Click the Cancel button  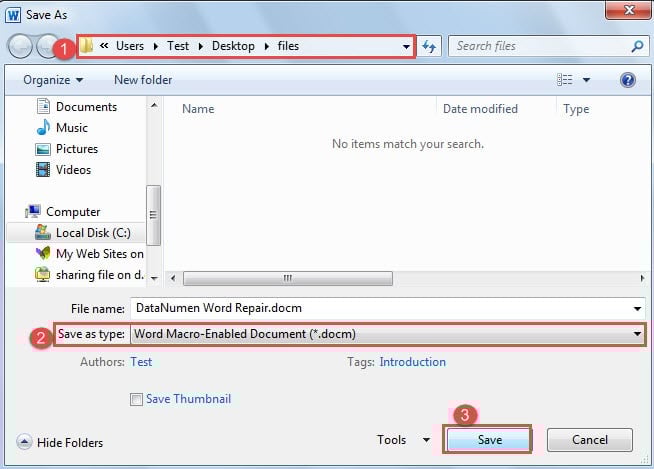point(589,440)
